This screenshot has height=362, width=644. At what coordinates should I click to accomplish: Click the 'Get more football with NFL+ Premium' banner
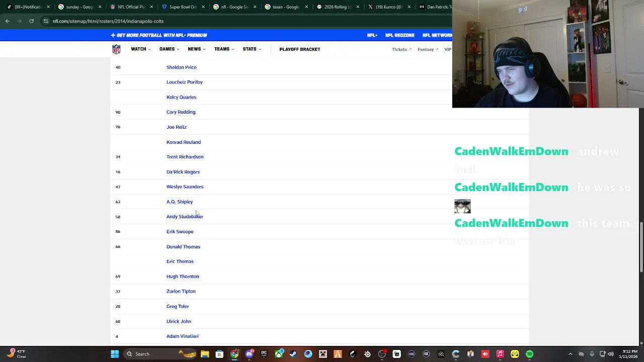[159, 35]
